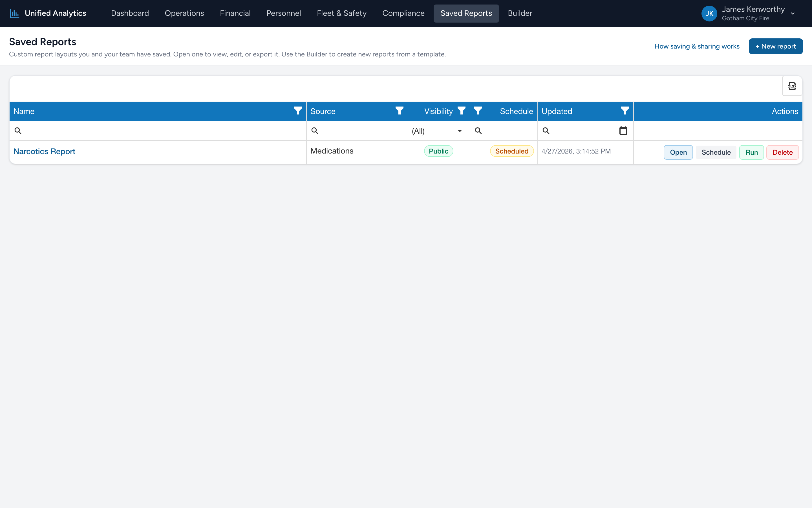This screenshot has height=508, width=812.
Task: Click the Scheduled status badge
Action: (512, 151)
